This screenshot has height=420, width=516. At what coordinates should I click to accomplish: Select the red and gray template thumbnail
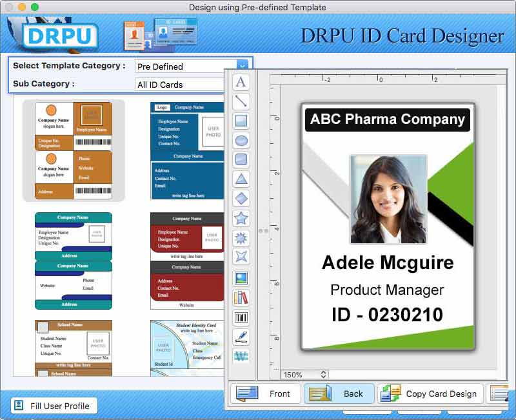coord(187,261)
